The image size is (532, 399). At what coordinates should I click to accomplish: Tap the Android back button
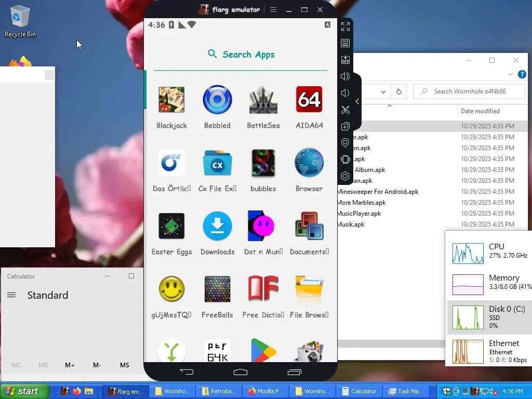point(187,372)
